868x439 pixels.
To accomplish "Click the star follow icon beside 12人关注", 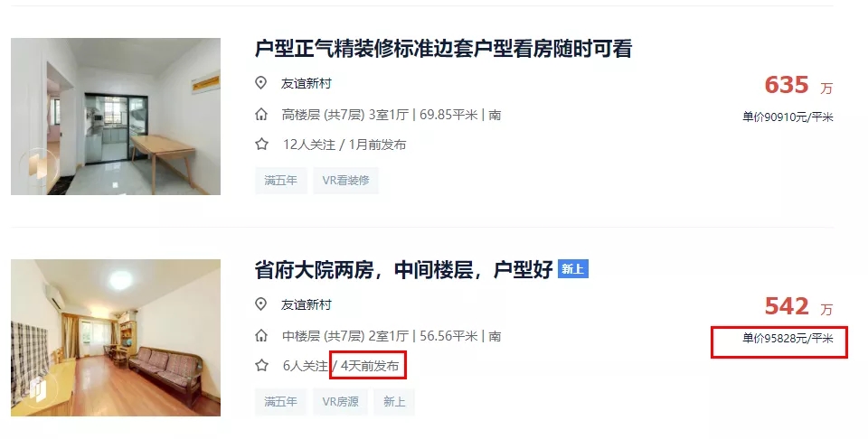I will click(261, 145).
